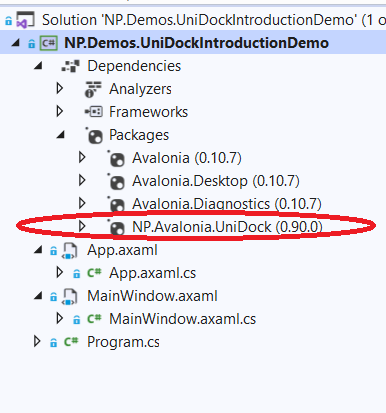Click the Avalonia.Diagnostics package icon
Screen dimensions: 386x413
117,204
